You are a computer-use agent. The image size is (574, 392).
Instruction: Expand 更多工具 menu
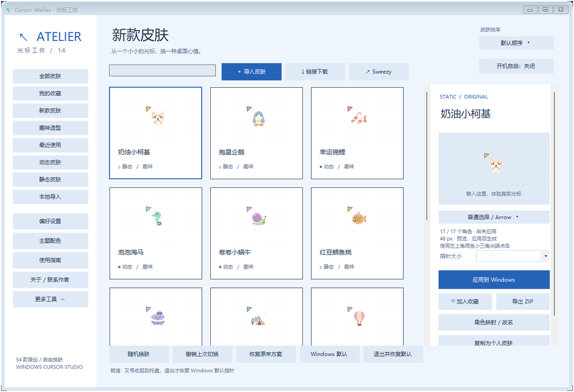(x=50, y=299)
